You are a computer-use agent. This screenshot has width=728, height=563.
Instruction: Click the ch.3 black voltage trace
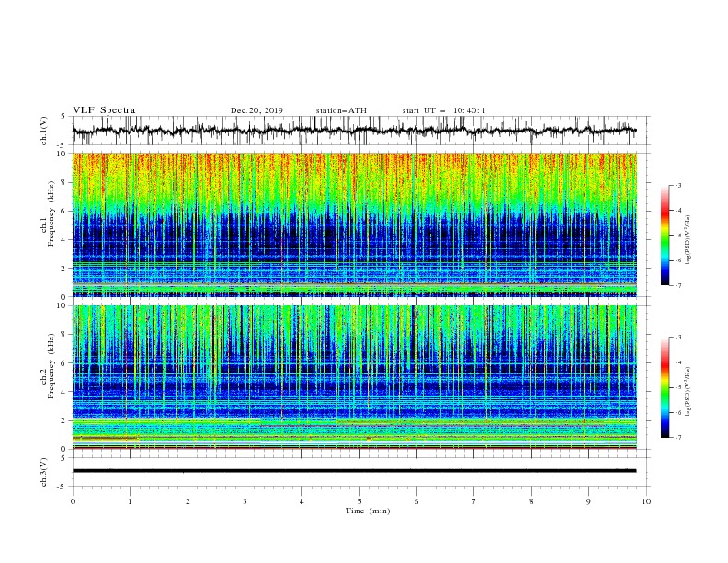tap(354, 471)
